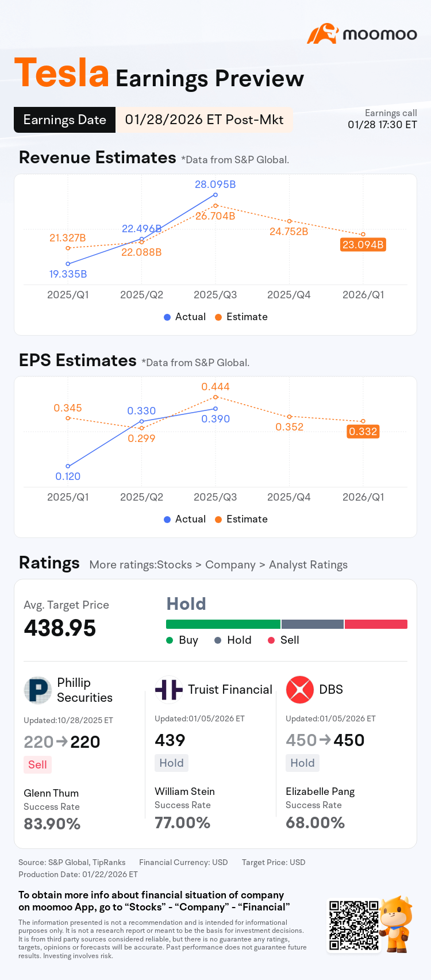The image size is (431, 980).
Task: Click the QR code image
Action: [x=354, y=925]
